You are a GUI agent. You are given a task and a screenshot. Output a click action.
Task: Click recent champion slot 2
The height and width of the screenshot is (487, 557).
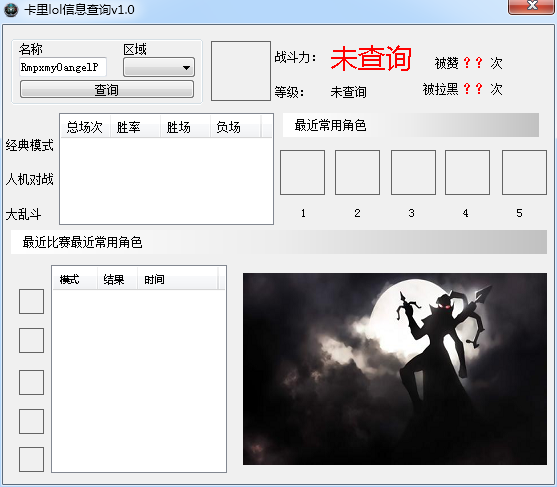pyautogui.click(x=357, y=172)
